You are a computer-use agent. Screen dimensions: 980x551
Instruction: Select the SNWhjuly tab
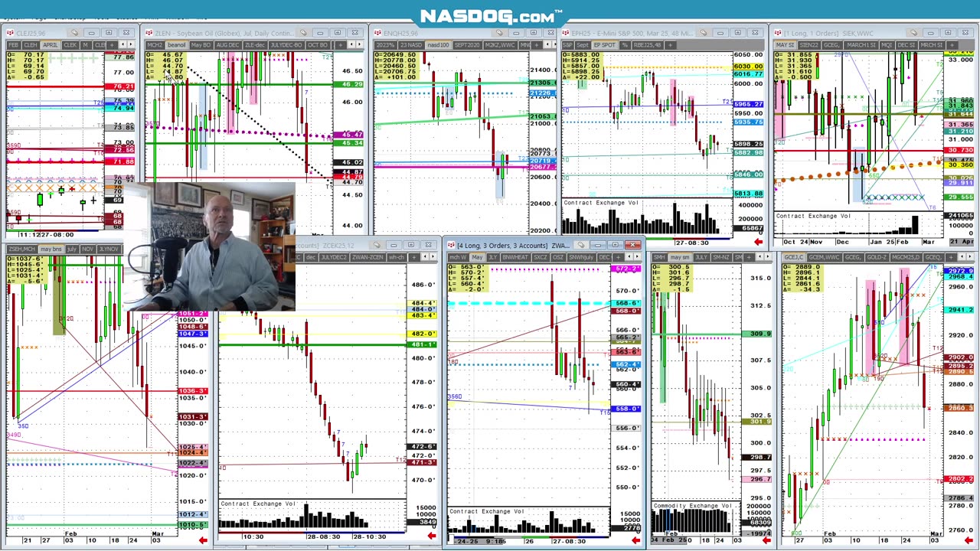[581, 257]
